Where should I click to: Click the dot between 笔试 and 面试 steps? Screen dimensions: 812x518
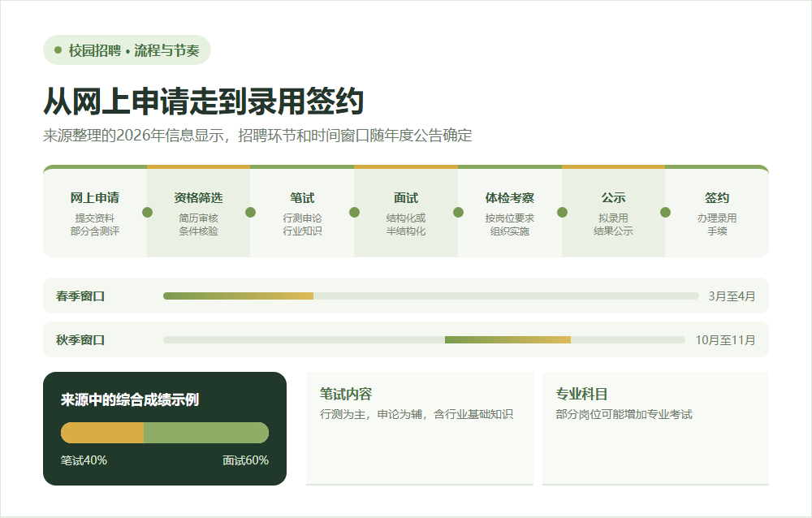tap(354, 213)
